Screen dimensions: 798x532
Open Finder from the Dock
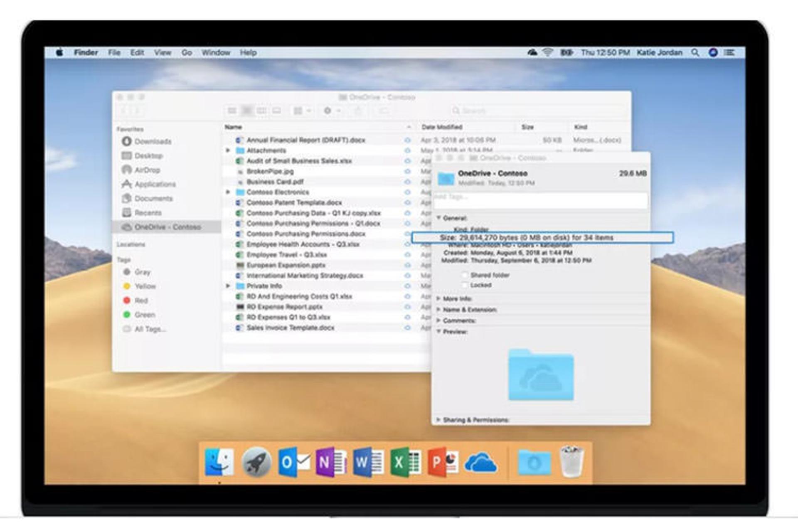tap(219, 462)
